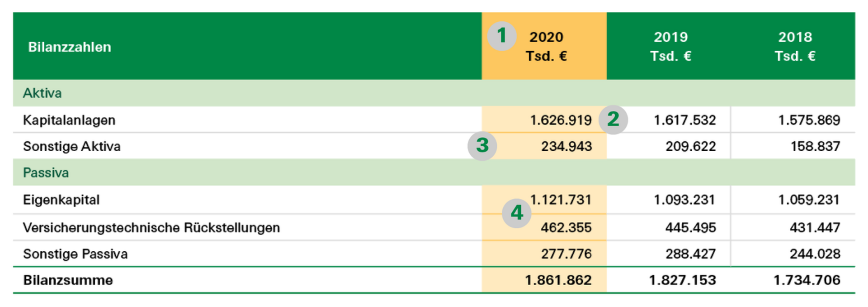Select the Eigenkapital row label
Image resolution: width=868 pixels, height=307 pixels.
61,200
